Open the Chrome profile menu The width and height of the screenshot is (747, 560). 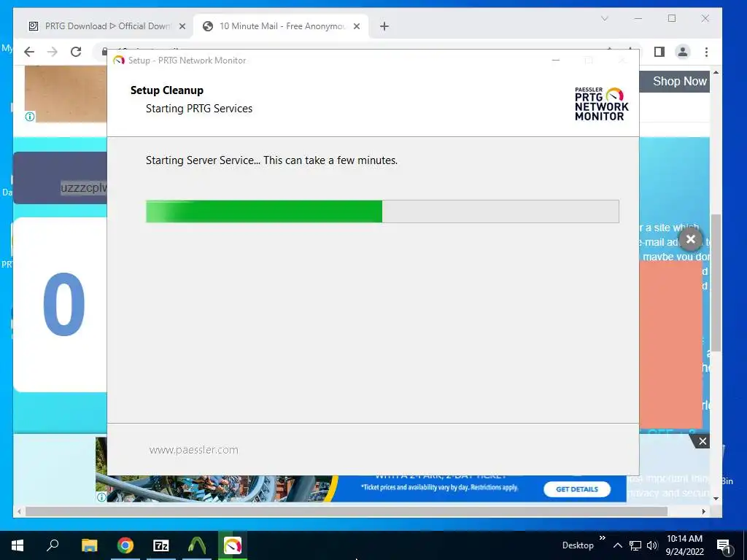click(x=683, y=52)
